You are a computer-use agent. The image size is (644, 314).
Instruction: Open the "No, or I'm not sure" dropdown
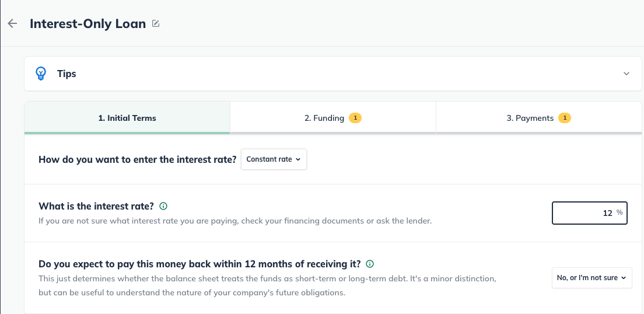click(x=591, y=278)
